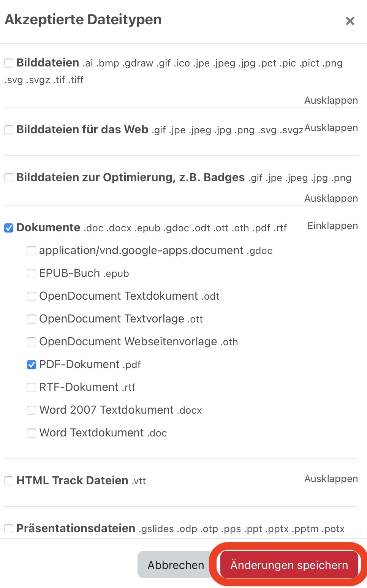Click Änderungen speichern button
The width and height of the screenshot is (367, 588).
[x=289, y=565]
